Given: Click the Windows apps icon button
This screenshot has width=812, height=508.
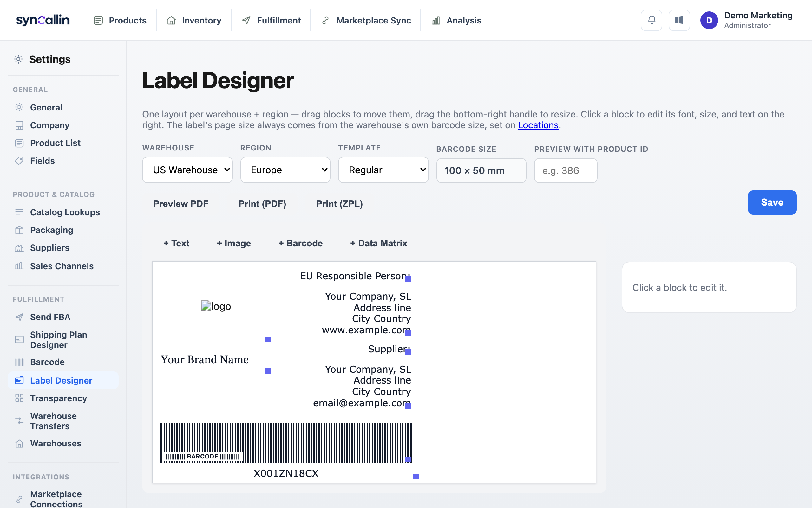Looking at the screenshot, I should click(x=679, y=20).
